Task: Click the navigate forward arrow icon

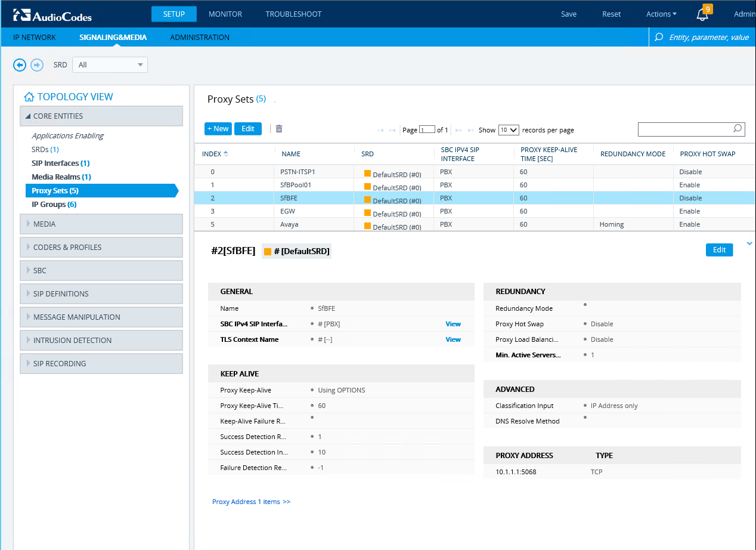Action: coord(37,65)
